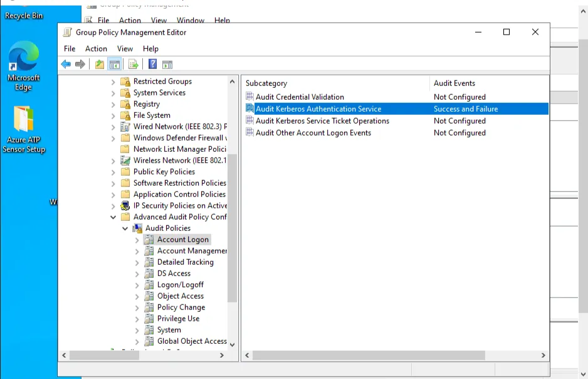588x379 pixels.
Task: Click tree pane horizontal scroll right arrow
Action: 222,355
